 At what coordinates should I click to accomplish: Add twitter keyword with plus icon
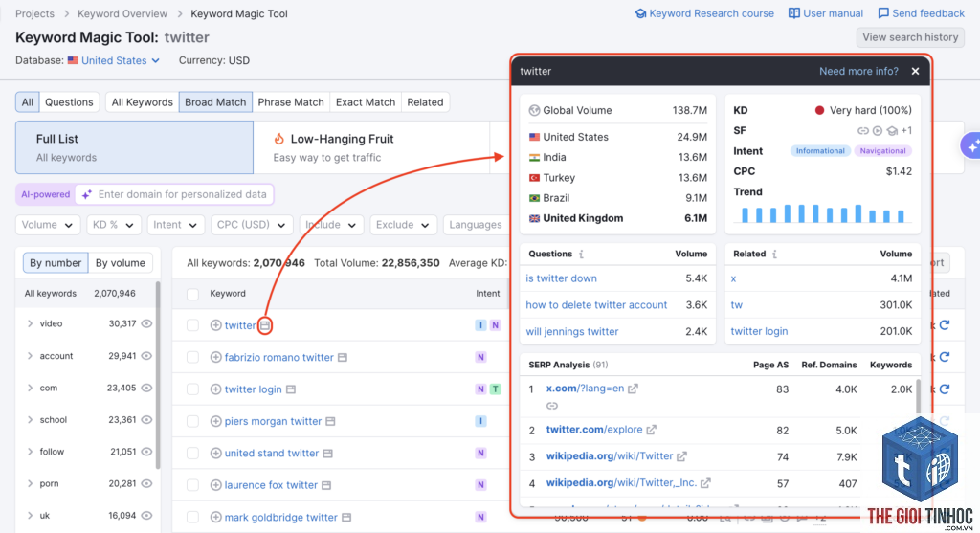[215, 325]
